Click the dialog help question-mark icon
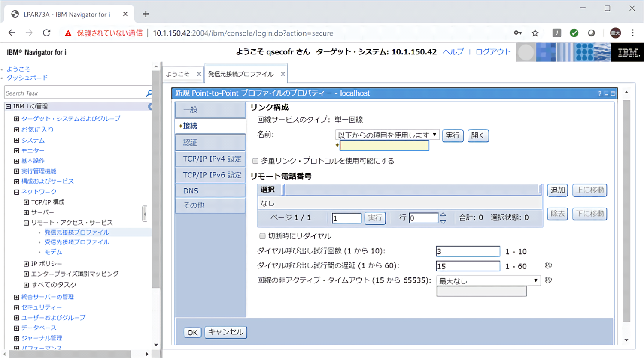Screen dimensions: 644x358 coord(600,93)
